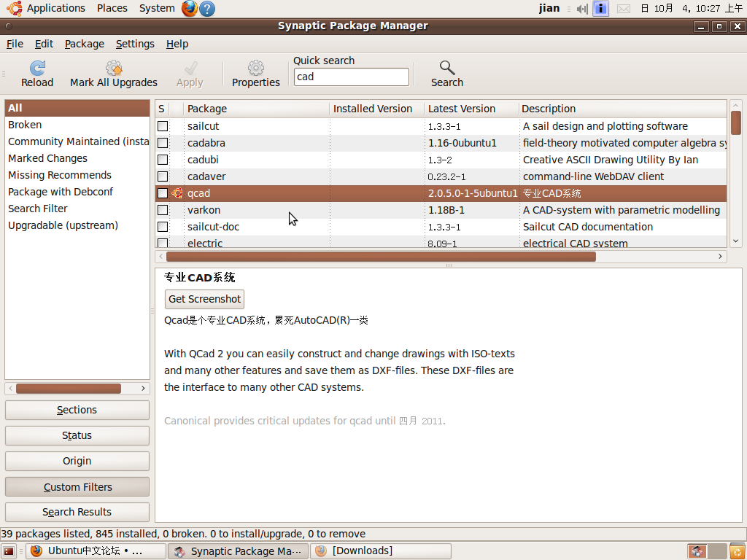Image resolution: width=747 pixels, height=560 pixels.
Task: Click the filter list scroll right arrow
Action: coord(143,389)
